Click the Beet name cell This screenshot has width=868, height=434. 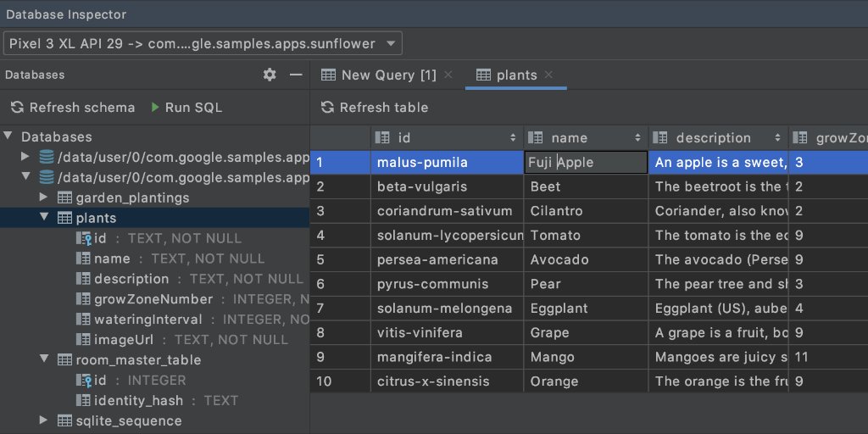(586, 186)
